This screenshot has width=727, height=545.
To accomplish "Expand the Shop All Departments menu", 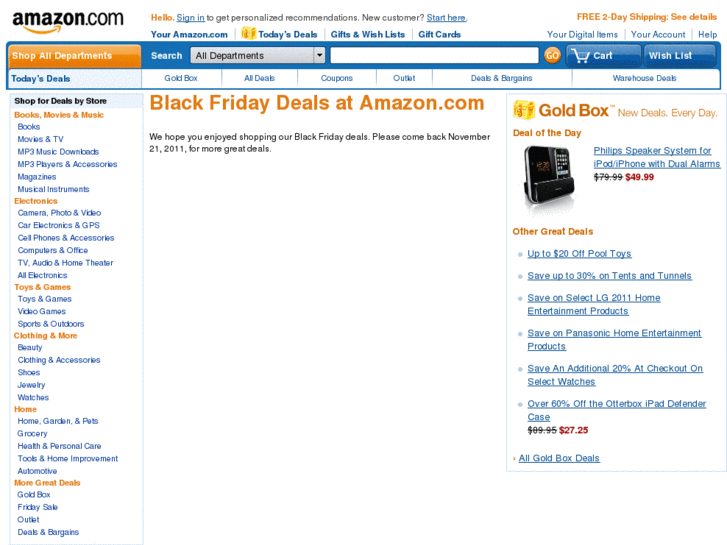I will coord(74,56).
